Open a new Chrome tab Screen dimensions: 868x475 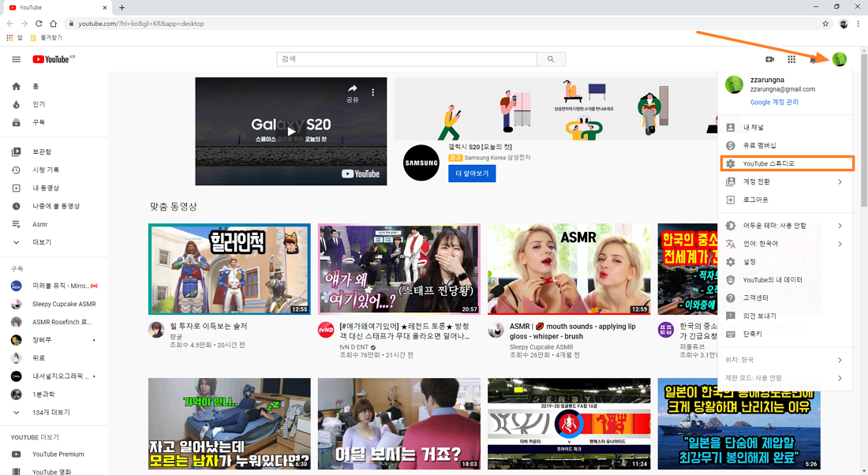[x=122, y=8]
